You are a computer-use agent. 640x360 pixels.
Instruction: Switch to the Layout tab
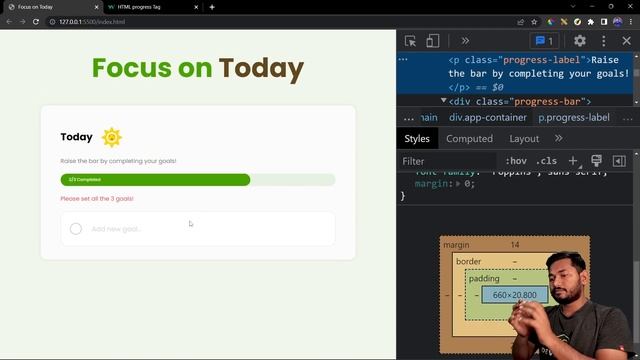tap(524, 139)
